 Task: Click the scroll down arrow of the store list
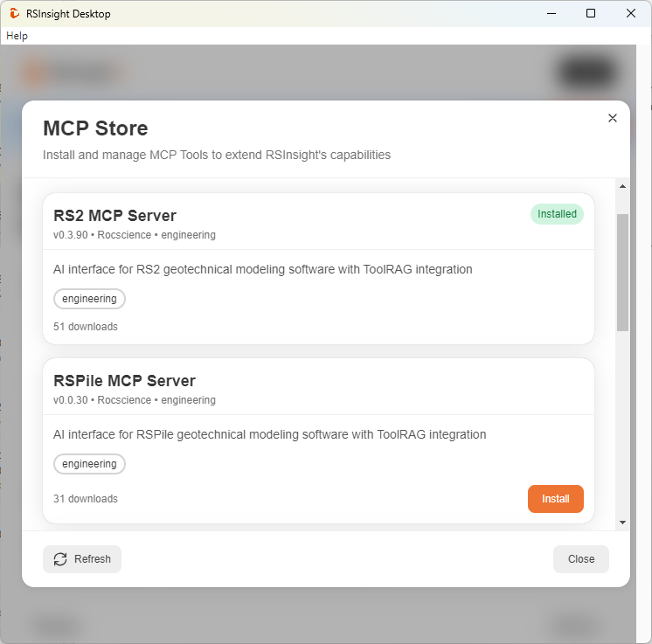click(622, 523)
